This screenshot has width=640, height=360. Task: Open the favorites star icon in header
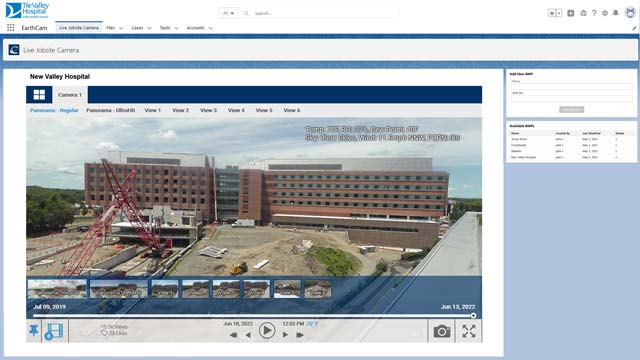[x=552, y=13]
